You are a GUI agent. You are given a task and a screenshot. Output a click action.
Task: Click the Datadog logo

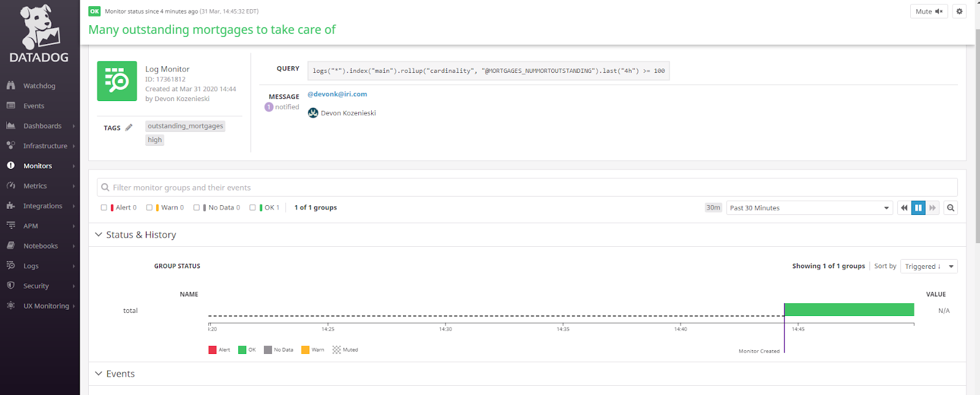coord(40,34)
